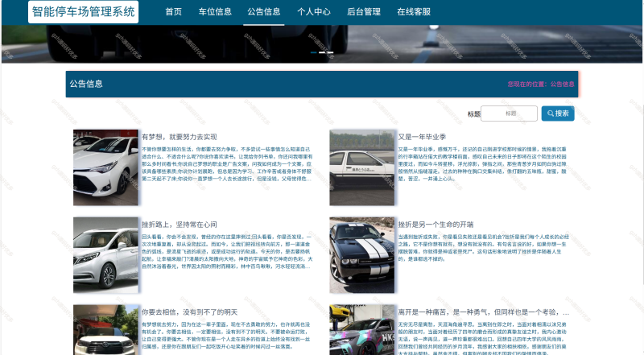644x355 pixels.
Task: Click the 标题 search input field
Action: [x=509, y=114]
